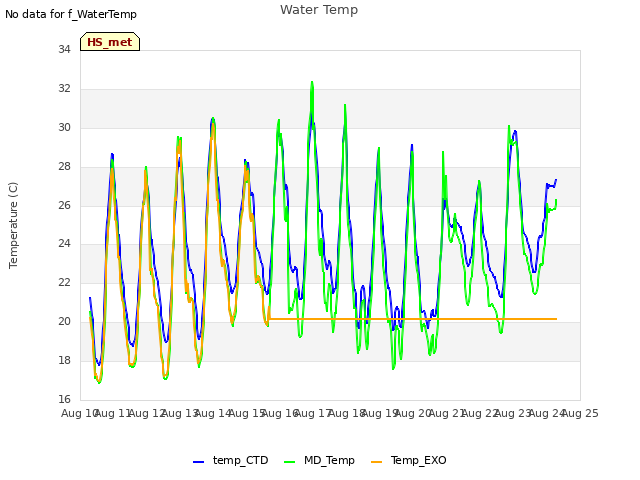Click the Water Temp chart title
This screenshot has width=640, height=480.
coord(319,10)
